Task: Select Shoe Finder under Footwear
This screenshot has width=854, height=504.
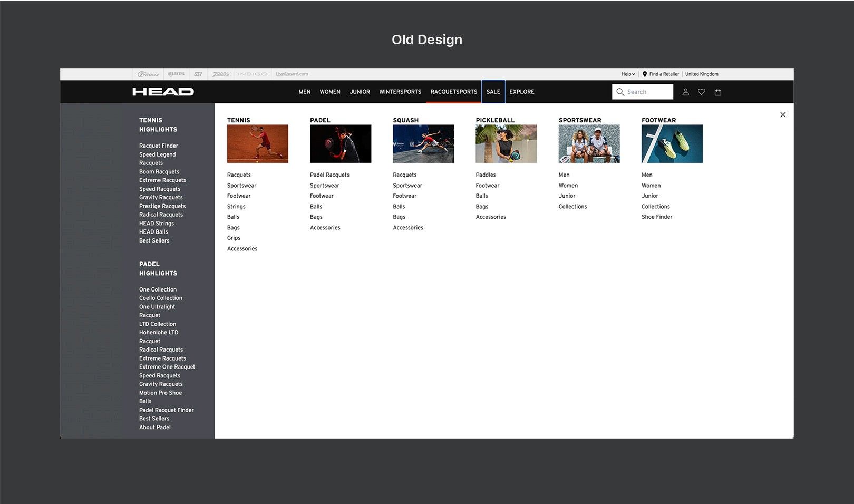Action: (x=657, y=217)
